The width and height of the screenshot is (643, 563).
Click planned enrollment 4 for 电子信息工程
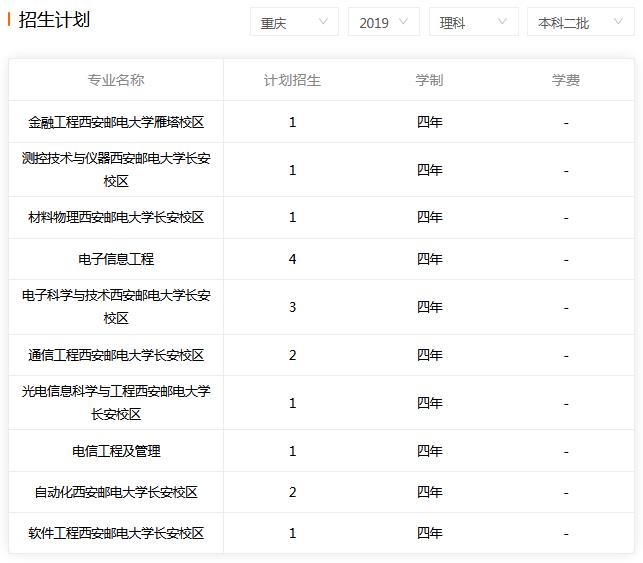pos(292,259)
